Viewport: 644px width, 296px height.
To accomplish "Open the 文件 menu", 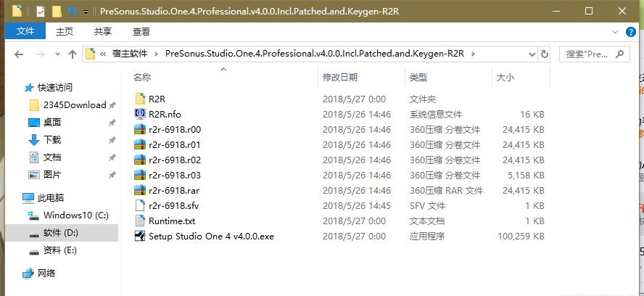I will (25, 32).
